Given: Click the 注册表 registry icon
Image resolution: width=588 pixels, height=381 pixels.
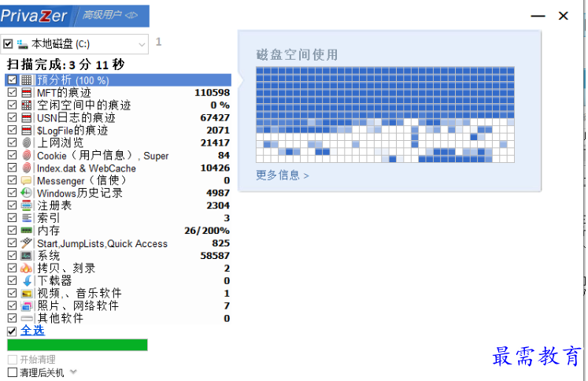Looking at the screenshot, I should (26, 205).
